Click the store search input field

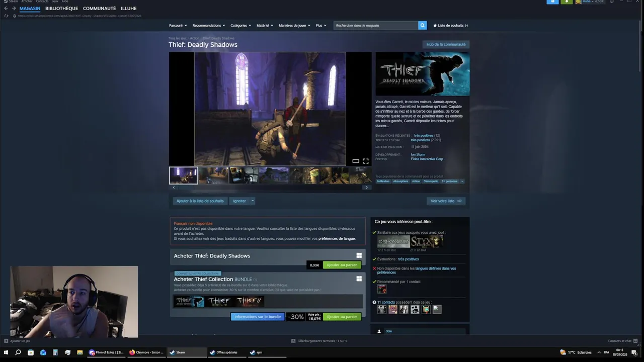[x=376, y=25]
